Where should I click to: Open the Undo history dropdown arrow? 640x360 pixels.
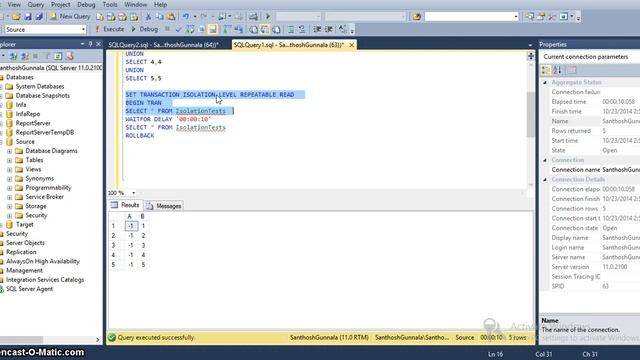click(194, 16)
